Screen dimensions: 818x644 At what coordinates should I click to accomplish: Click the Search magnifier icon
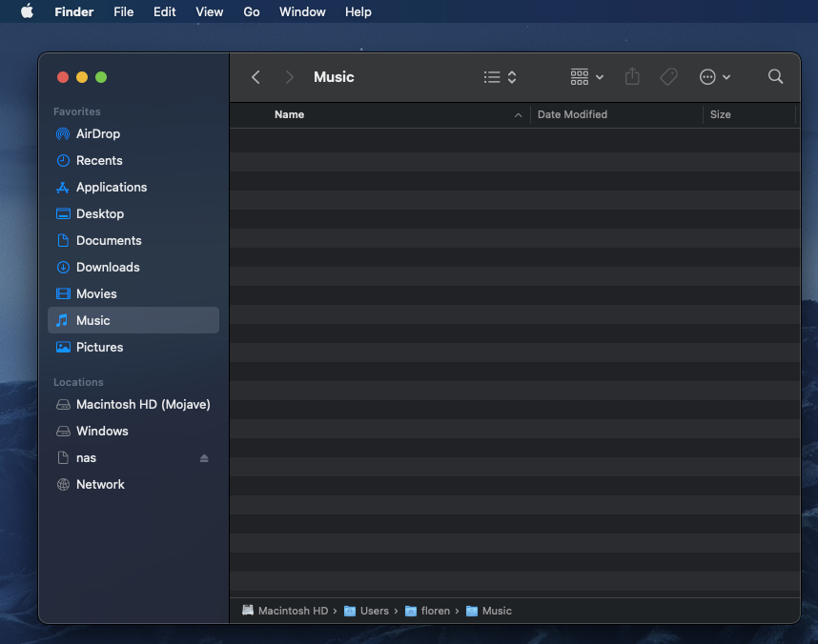tap(776, 76)
